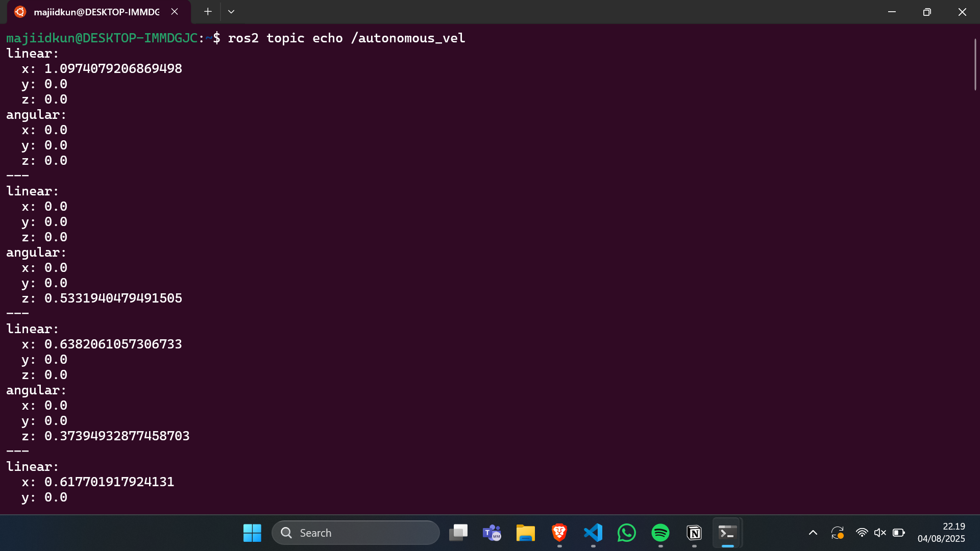Screen dimensions: 980x551
Task: Click the search magnifier icon in taskbar
Action: tap(286, 533)
